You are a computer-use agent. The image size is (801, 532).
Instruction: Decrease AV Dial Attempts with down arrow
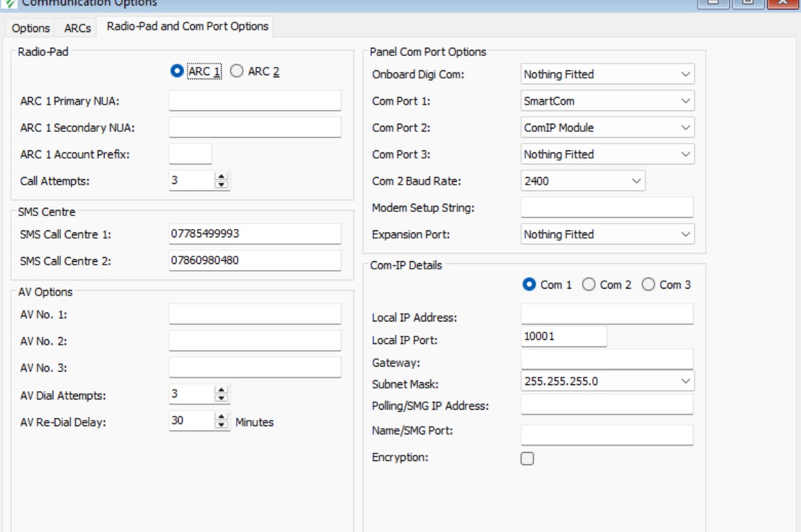(222, 398)
